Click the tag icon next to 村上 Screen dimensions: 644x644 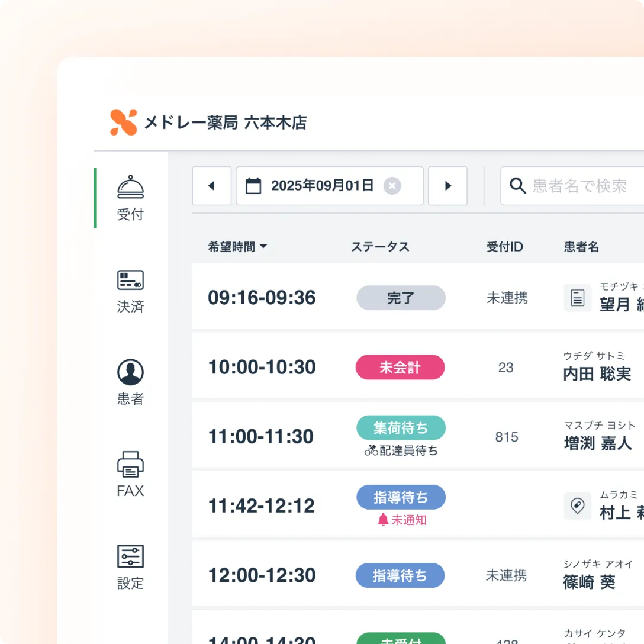[578, 506]
